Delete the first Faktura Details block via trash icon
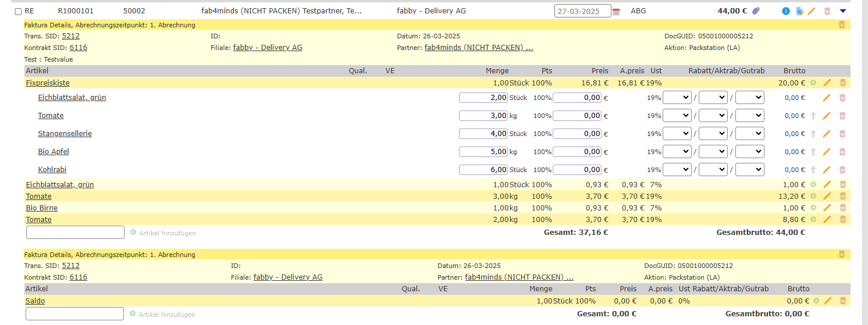The height and width of the screenshot is (325, 868). point(842,25)
